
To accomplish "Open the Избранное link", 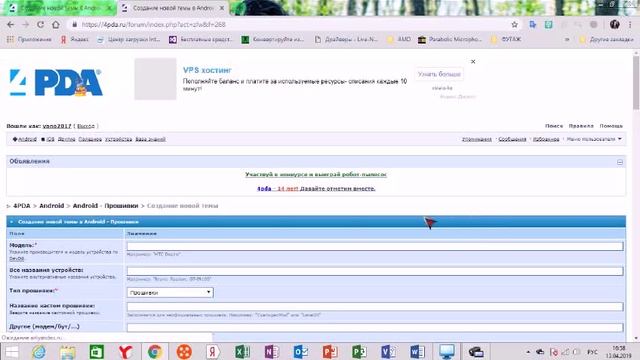I will (546, 139).
